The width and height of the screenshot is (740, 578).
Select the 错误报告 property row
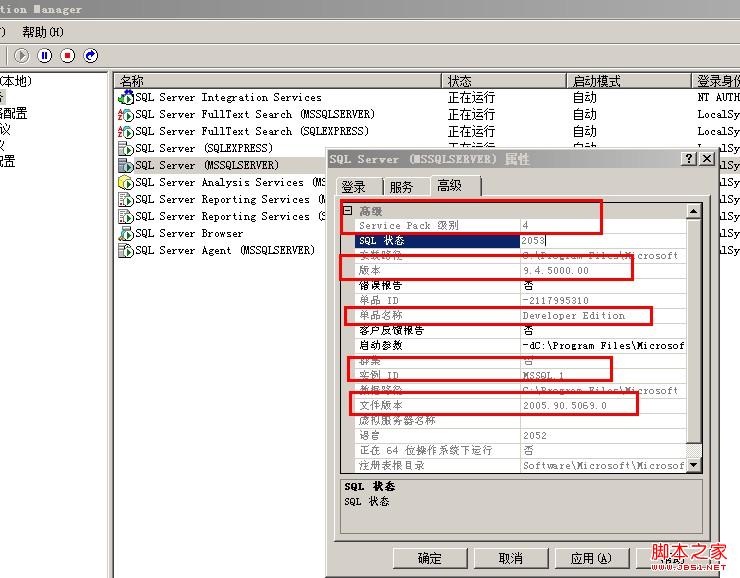tap(521, 285)
